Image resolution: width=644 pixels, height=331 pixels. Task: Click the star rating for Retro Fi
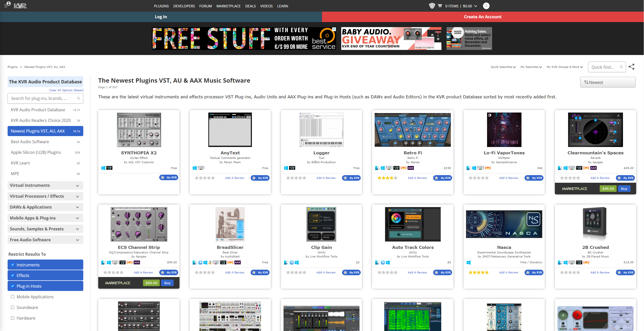[387, 178]
